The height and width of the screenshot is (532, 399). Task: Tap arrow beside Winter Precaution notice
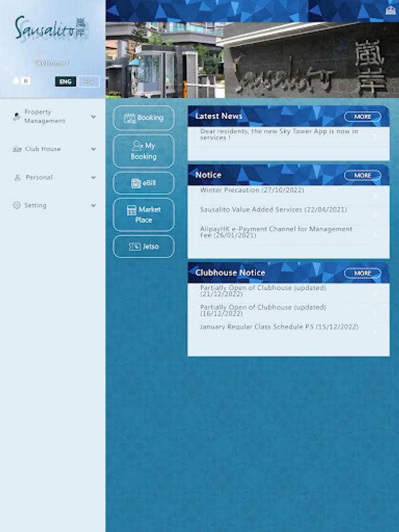375,196
